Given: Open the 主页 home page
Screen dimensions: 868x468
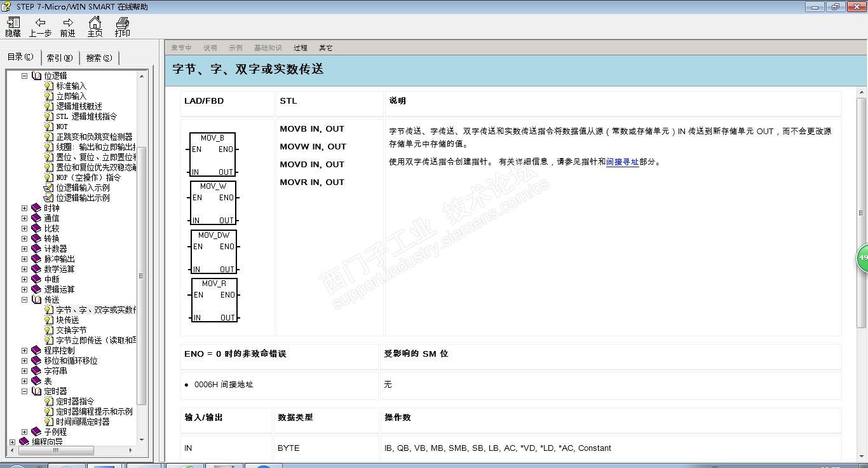Looking at the screenshot, I should point(95,27).
